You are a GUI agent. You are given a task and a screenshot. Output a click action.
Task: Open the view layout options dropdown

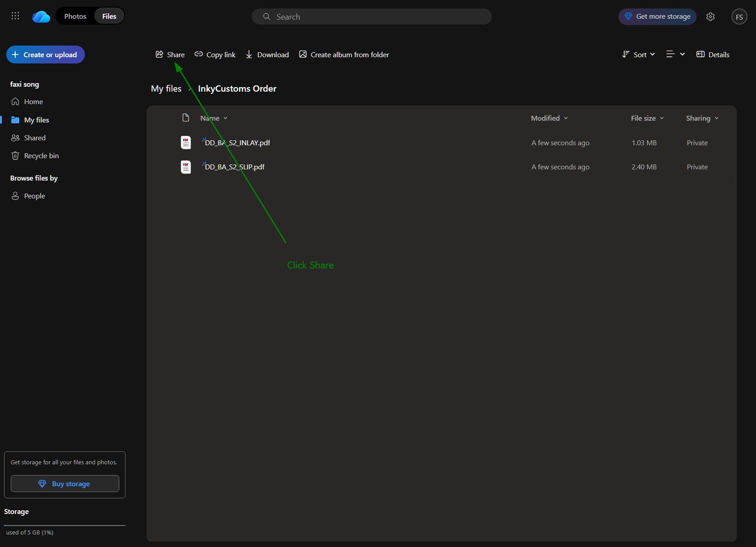coord(675,54)
